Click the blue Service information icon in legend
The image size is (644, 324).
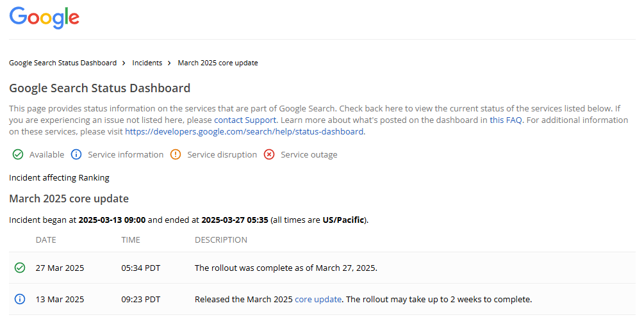(x=76, y=154)
